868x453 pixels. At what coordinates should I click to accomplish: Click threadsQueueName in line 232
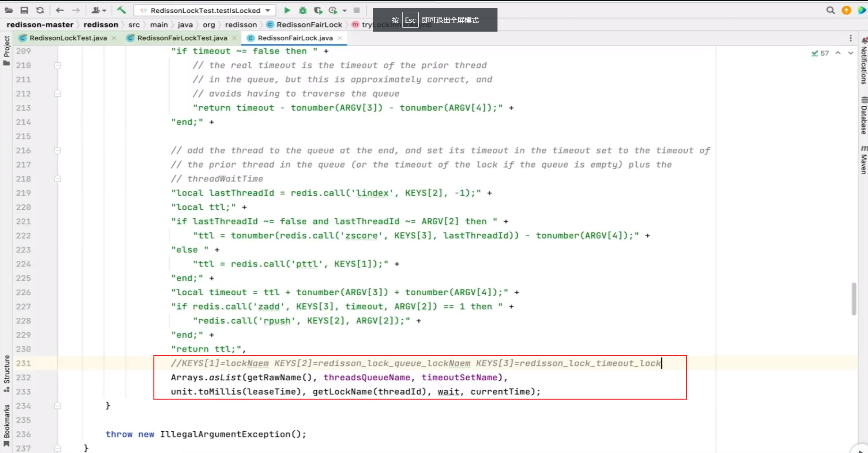[x=367, y=377]
